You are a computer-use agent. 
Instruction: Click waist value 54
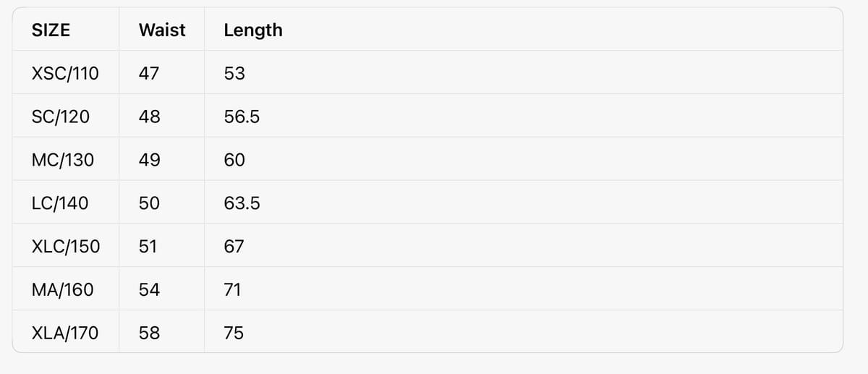150,290
